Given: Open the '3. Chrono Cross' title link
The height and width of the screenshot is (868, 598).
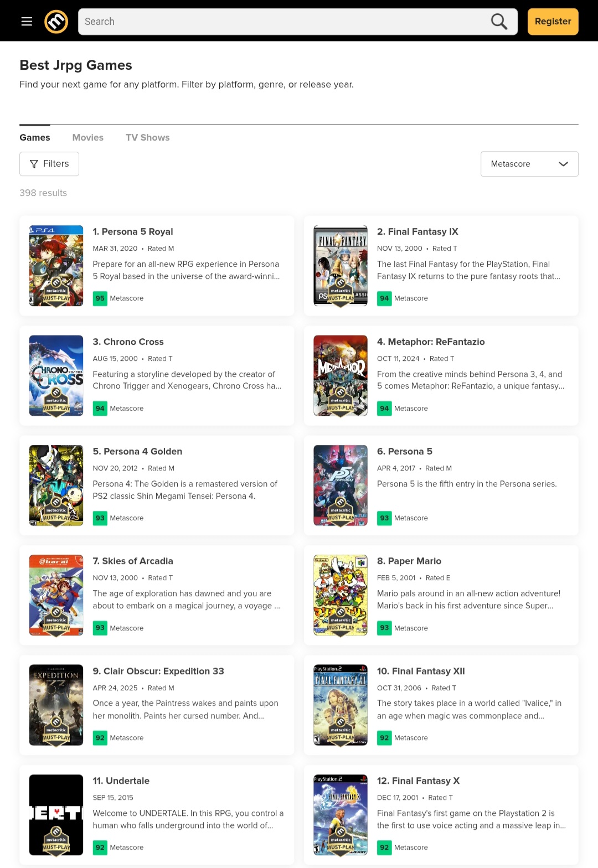Looking at the screenshot, I should click(x=128, y=342).
